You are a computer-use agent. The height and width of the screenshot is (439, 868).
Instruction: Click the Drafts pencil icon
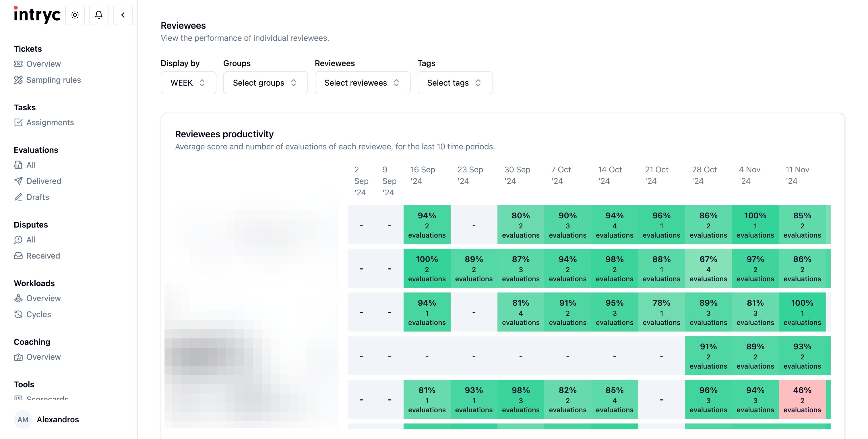(x=18, y=197)
